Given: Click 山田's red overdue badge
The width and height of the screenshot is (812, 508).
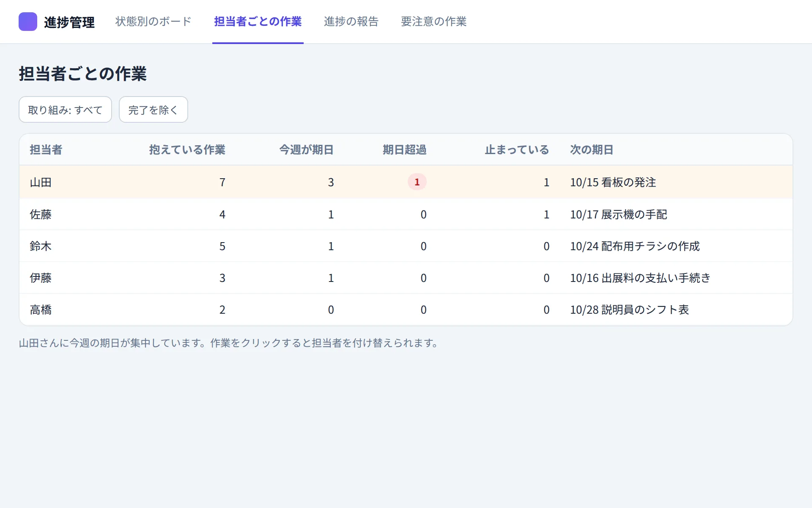Looking at the screenshot, I should tap(417, 182).
